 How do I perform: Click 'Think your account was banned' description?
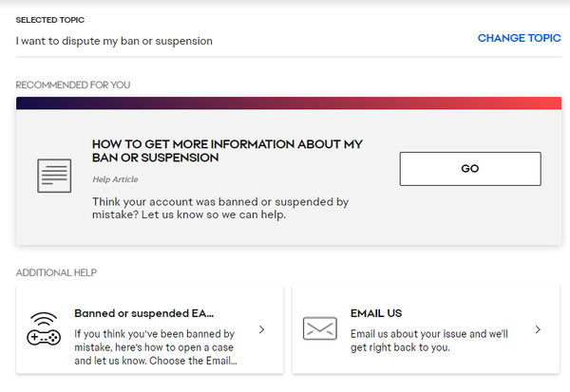(220, 208)
